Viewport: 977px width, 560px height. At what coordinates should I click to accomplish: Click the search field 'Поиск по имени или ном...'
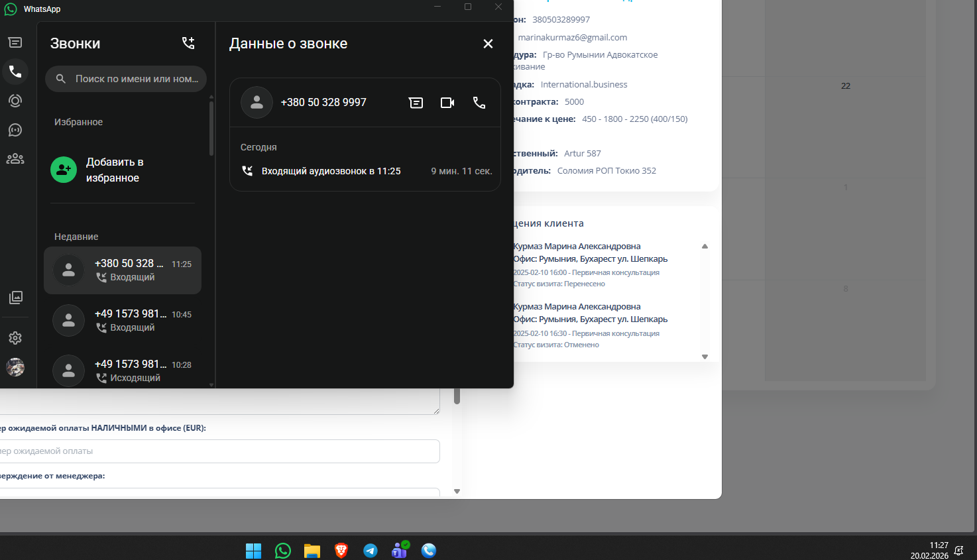pos(126,79)
